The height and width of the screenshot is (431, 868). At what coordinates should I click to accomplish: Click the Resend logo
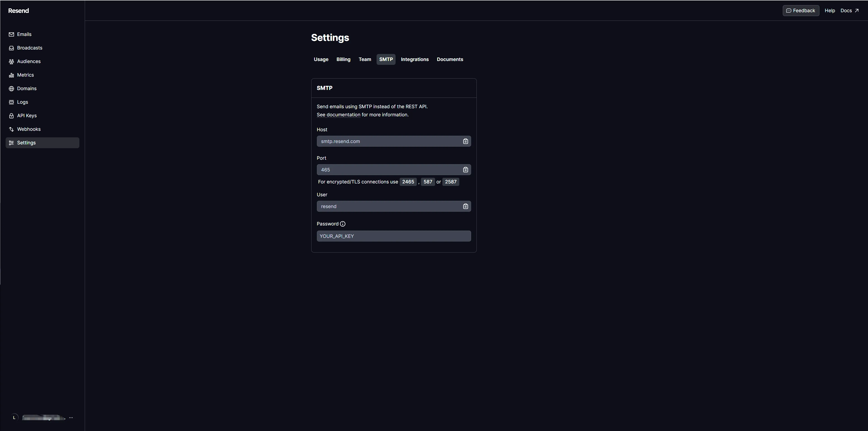tap(19, 11)
